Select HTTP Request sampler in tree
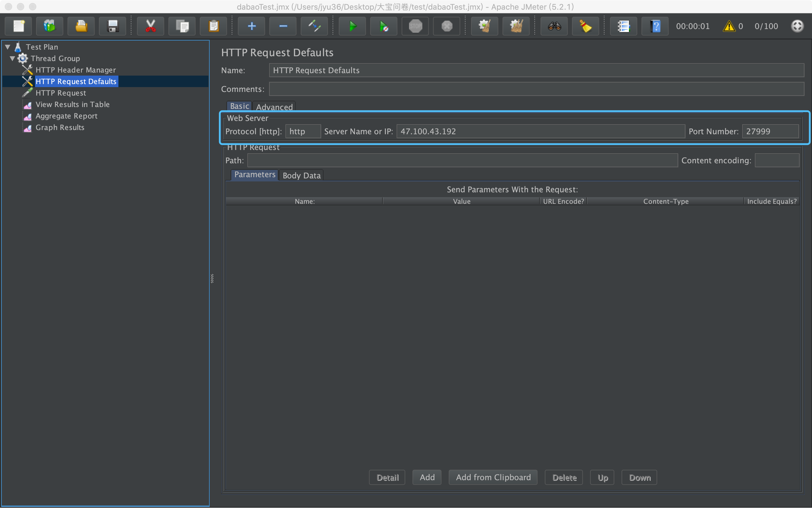Viewport: 812px width, 508px height. point(61,93)
